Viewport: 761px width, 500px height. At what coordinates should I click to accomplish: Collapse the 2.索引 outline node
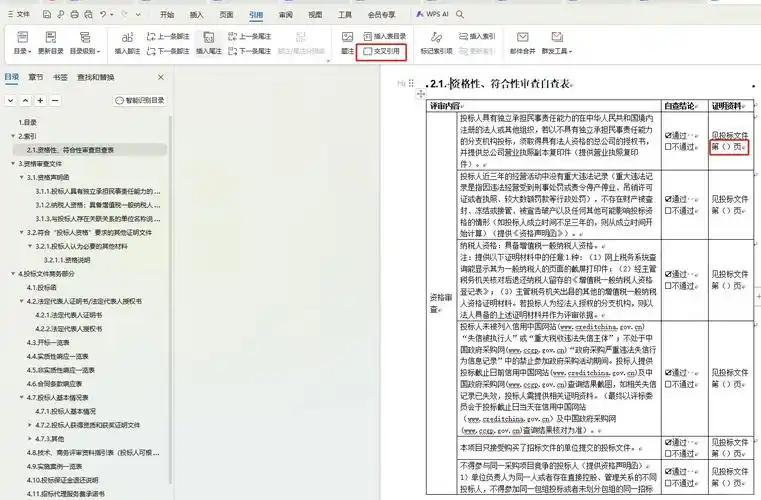[x=13, y=136]
